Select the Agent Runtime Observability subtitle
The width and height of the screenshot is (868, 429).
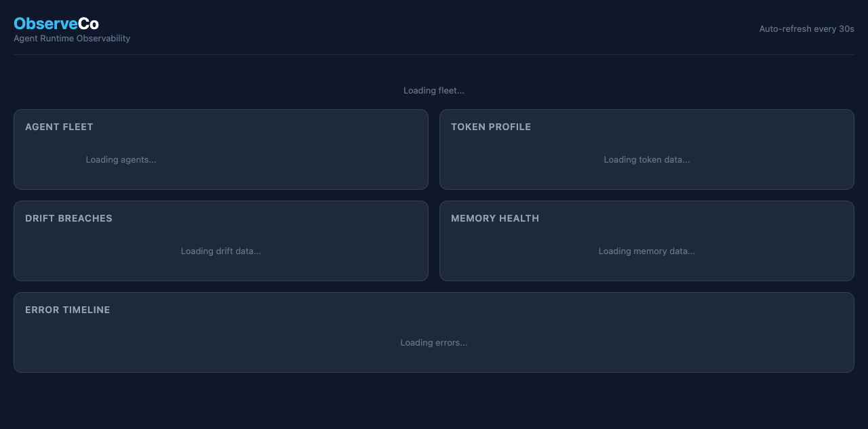[x=72, y=39]
